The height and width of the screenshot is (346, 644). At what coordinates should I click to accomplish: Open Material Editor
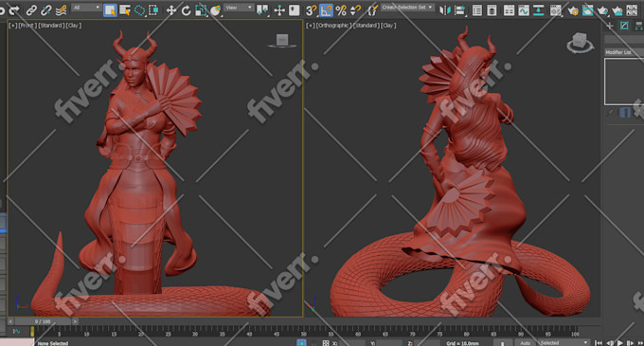point(556,10)
